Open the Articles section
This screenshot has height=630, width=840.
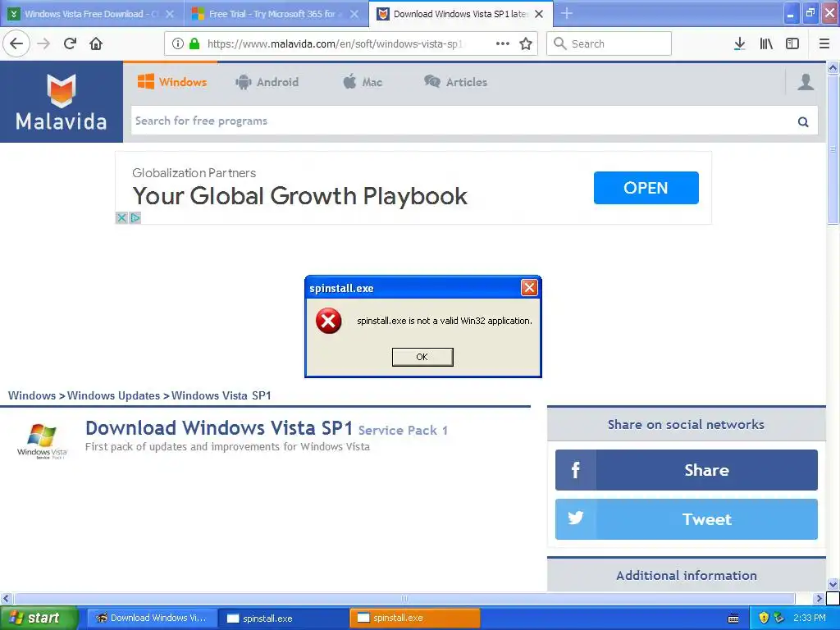[x=455, y=82]
